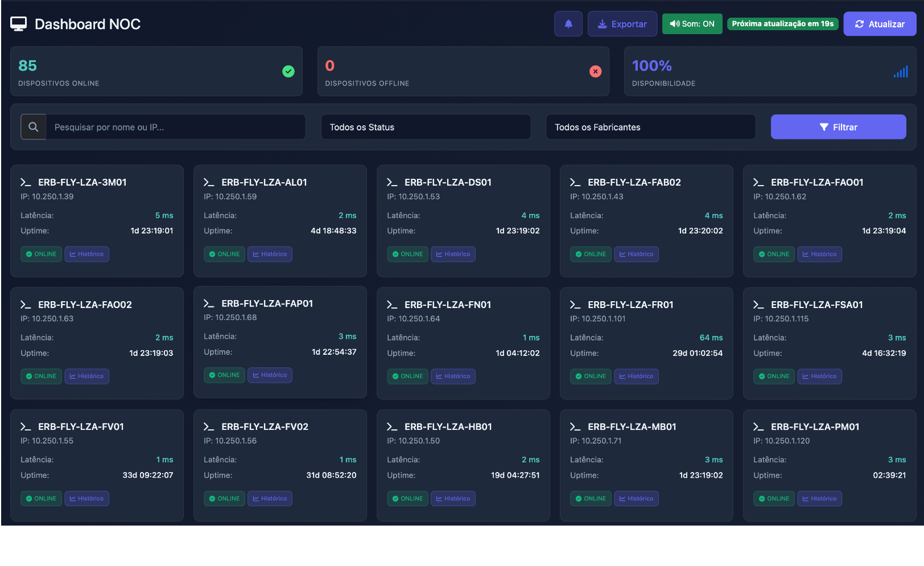Click the Pesquisar por nome ou IP field
This screenshot has width=924, height=566.
coord(171,126)
